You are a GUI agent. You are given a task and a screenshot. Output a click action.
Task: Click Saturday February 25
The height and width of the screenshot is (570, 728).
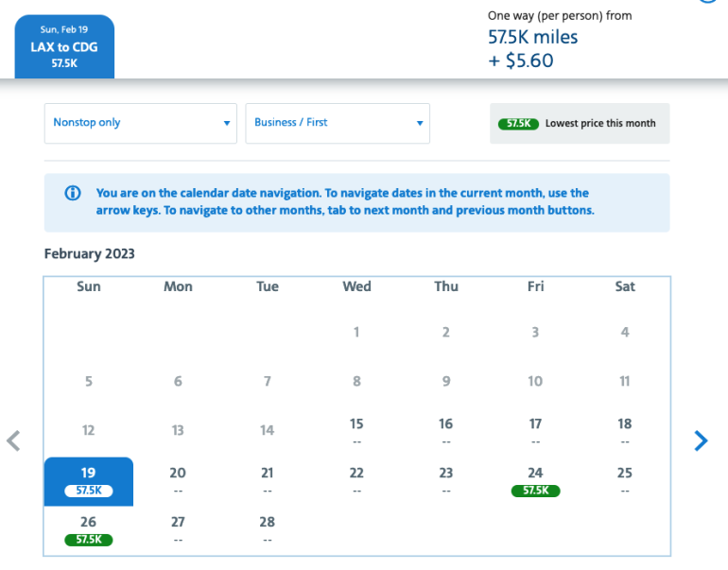(624, 480)
